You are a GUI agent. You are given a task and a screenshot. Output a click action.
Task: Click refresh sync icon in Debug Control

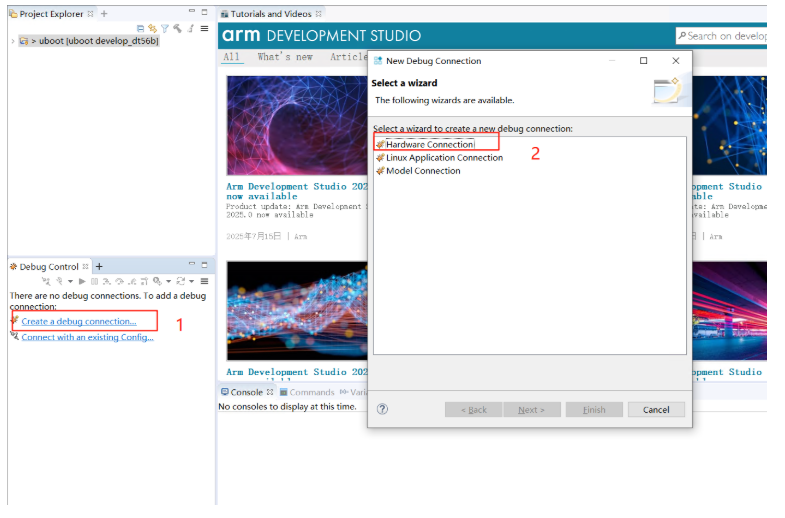click(181, 282)
